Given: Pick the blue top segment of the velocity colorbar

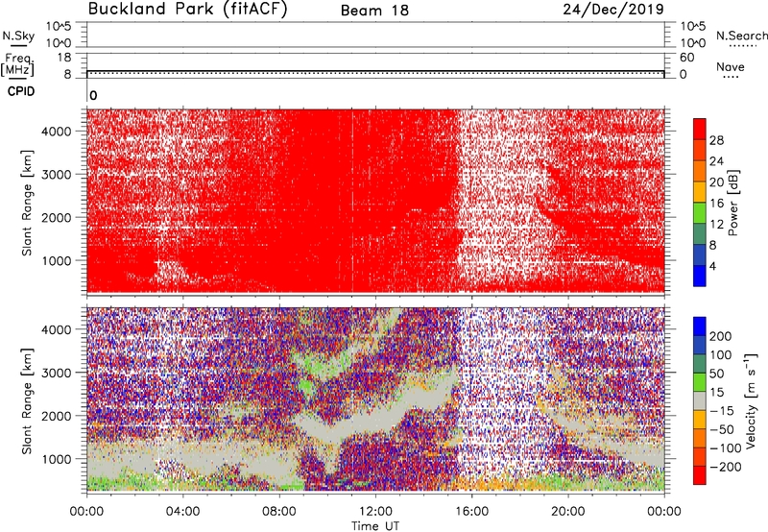Looking at the screenshot, I should tap(700, 326).
